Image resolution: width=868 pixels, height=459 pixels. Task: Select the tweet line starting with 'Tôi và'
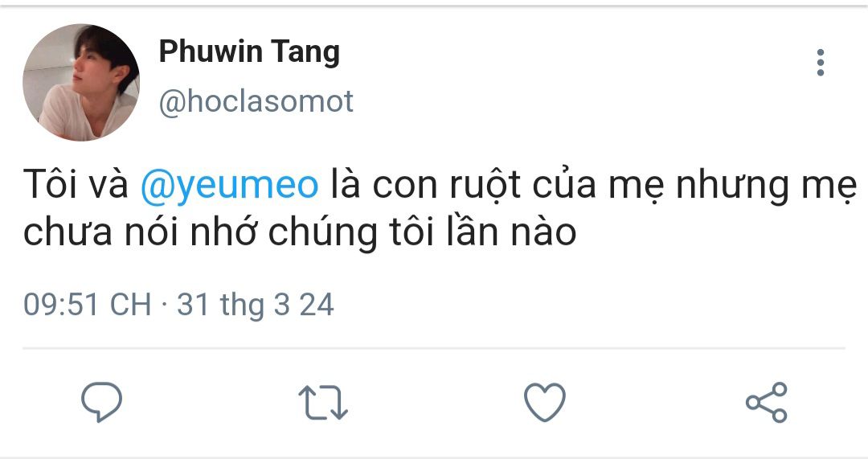[440, 185]
